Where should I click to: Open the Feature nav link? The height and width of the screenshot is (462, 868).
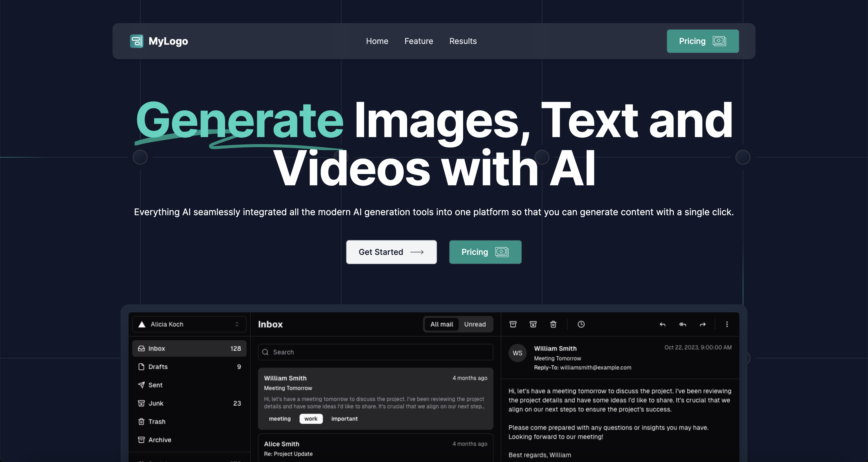point(418,41)
